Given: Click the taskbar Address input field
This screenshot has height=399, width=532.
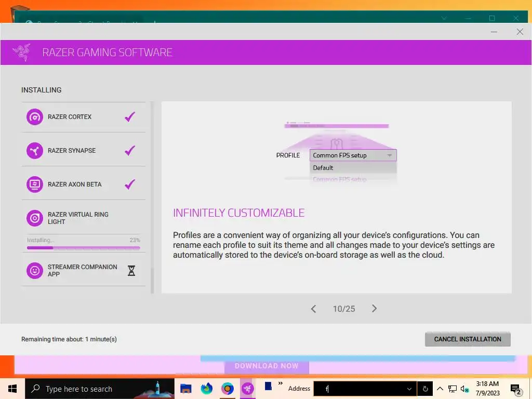Looking at the screenshot, I should pos(360,389).
